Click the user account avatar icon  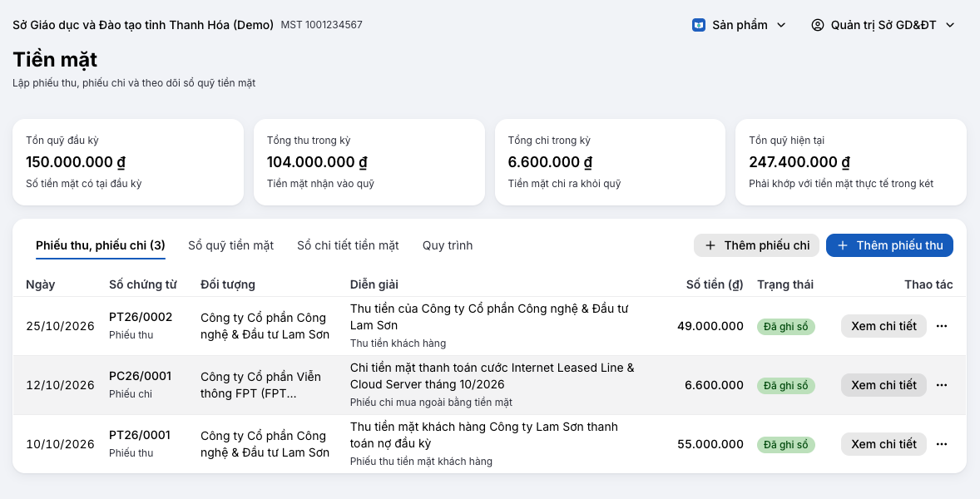(818, 25)
